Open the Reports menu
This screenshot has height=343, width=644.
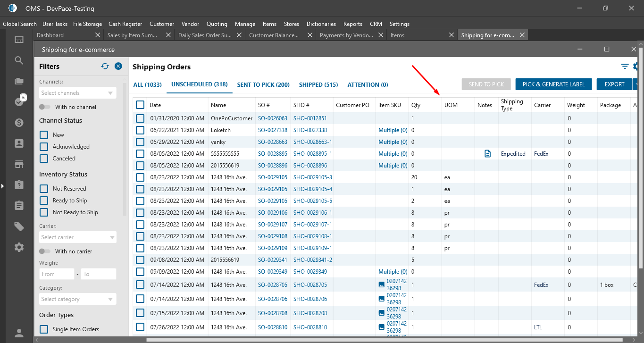(352, 24)
